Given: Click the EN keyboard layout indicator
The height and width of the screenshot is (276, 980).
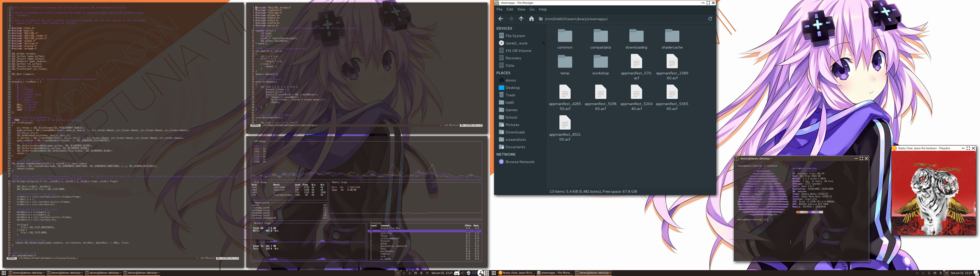Looking at the screenshot, I should pos(474,273).
